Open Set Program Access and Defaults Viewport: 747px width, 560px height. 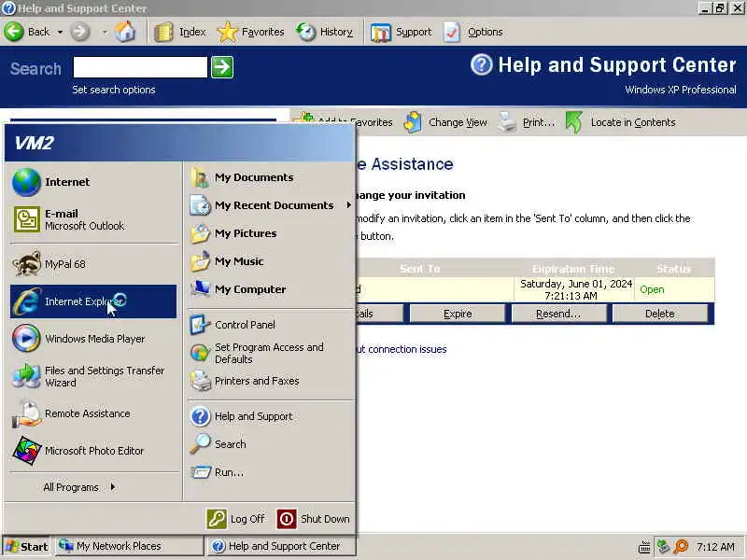point(271,354)
